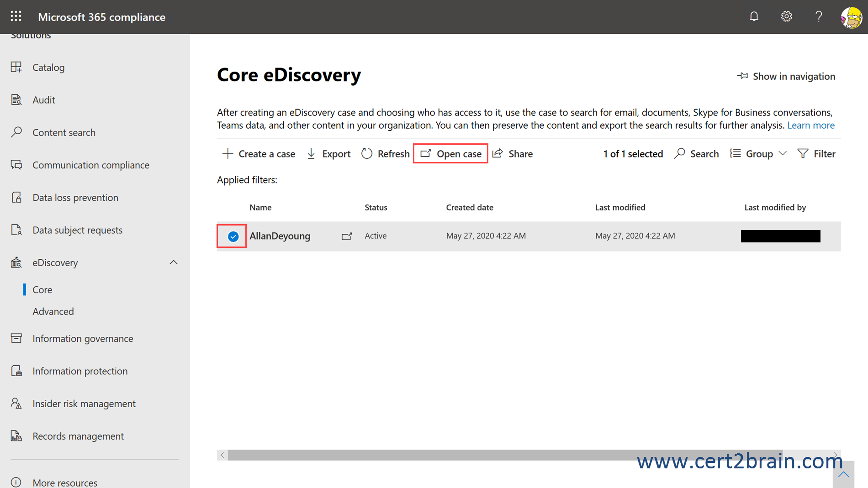Open the user account avatar
Image resolution: width=868 pixels, height=488 pixels.
coord(851,17)
